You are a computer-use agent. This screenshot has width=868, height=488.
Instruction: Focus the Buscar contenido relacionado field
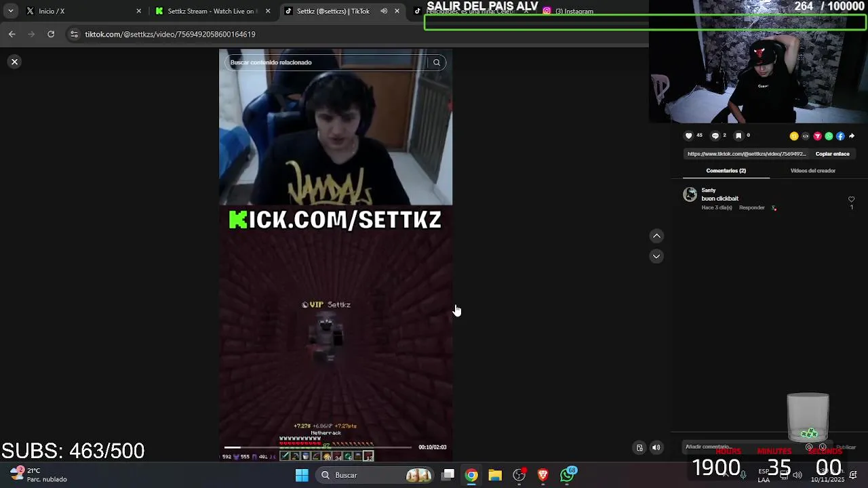[328, 62]
